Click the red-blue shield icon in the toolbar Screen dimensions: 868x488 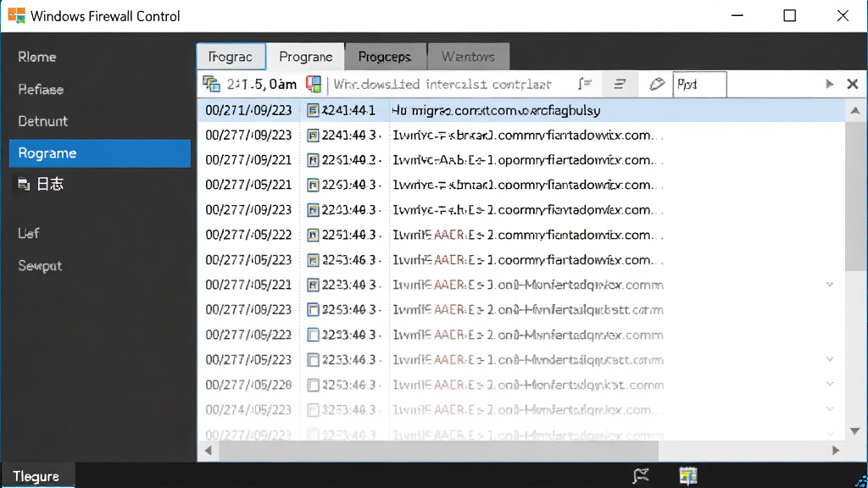tap(314, 84)
